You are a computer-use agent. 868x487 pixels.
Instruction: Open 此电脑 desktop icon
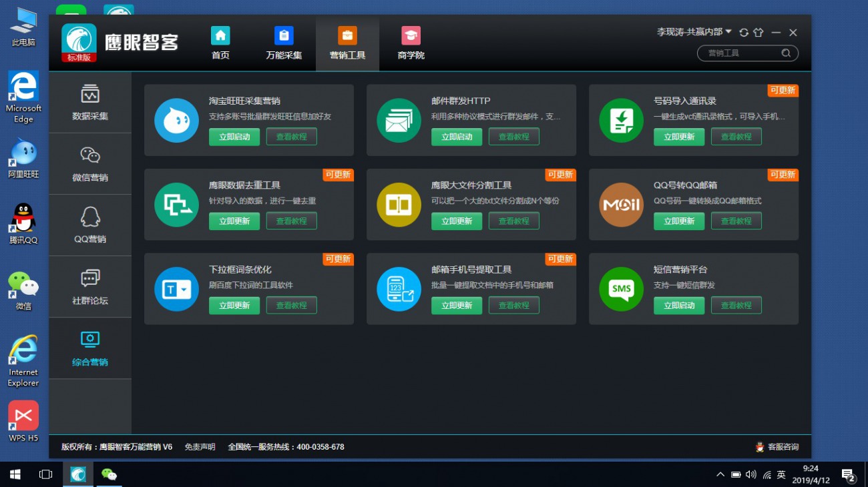[x=23, y=27]
